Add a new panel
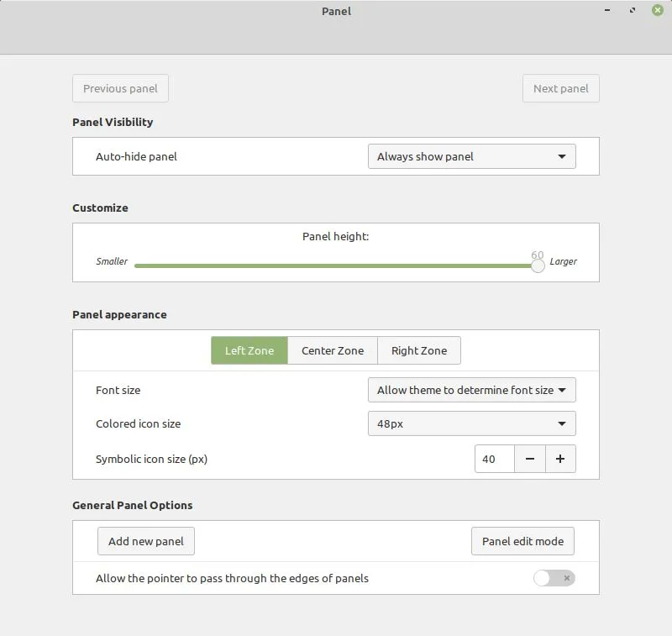672x636 pixels. (x=145, y=541)
